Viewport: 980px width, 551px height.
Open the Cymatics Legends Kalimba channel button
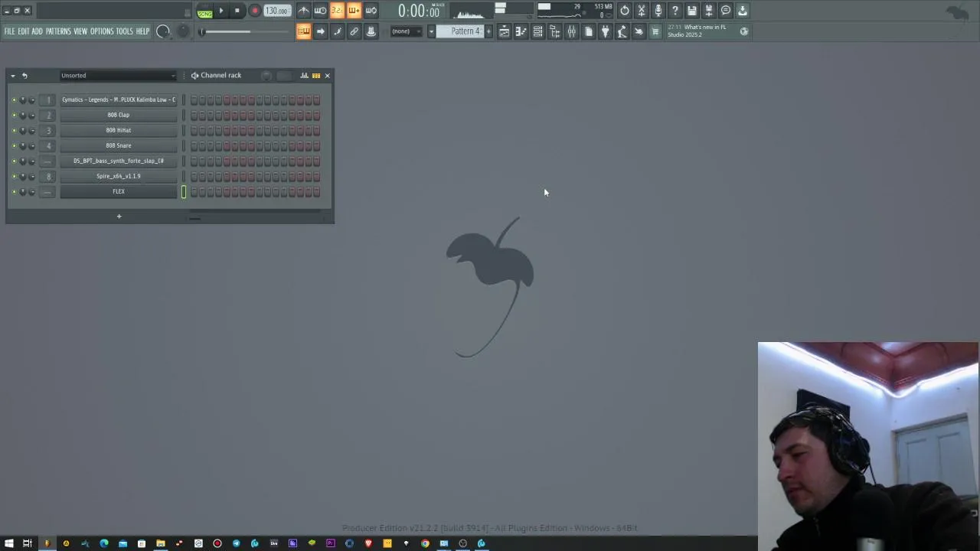pyautogui.click(x=119, y=99)
